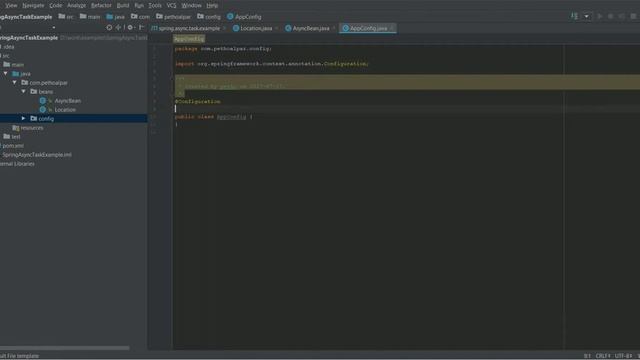Click the hide project panel icon
The width and height of the screenshot is (640, 360).
(142, 27)
